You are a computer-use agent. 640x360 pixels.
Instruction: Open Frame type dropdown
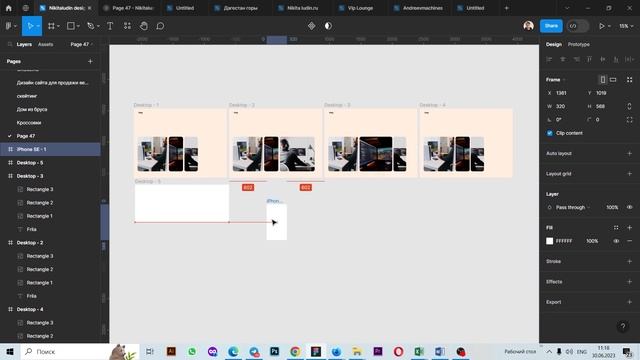(556, 80)
